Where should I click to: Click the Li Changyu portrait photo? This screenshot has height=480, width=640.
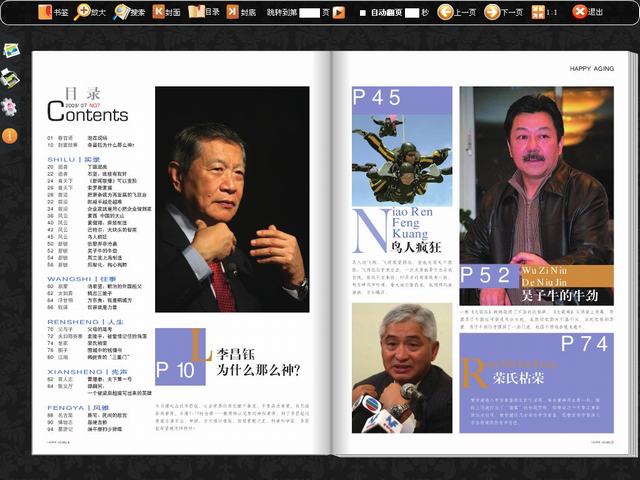232,199
